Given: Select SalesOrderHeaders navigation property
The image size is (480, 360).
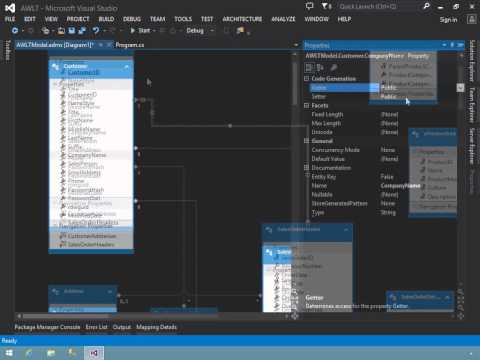Looking at the screenshot, I should point(91,244).
